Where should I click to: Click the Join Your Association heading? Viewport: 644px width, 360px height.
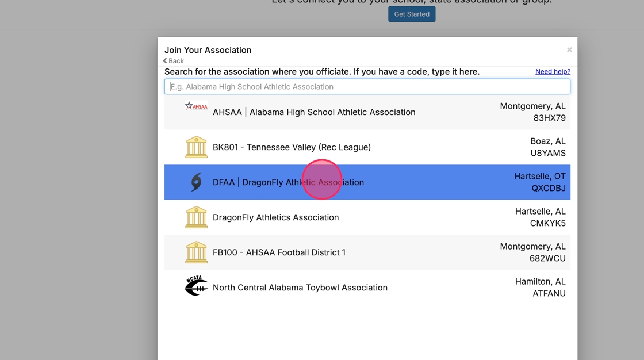(208, 50)
